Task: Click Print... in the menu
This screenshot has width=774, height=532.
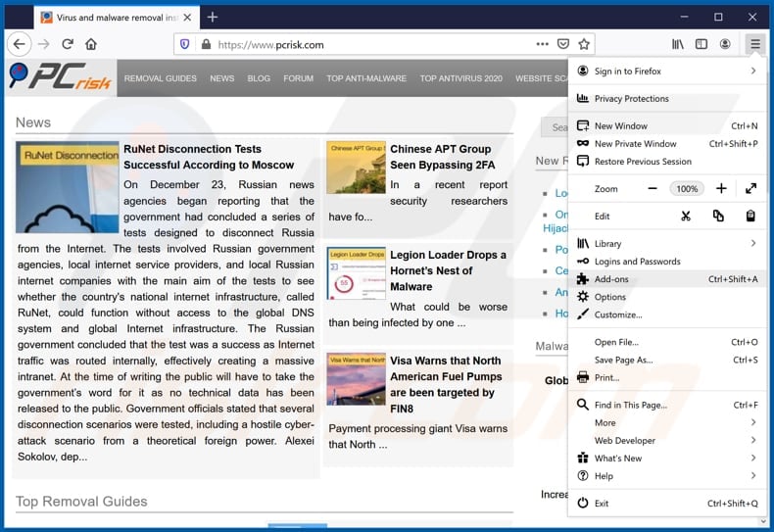Action: (667, 377)
